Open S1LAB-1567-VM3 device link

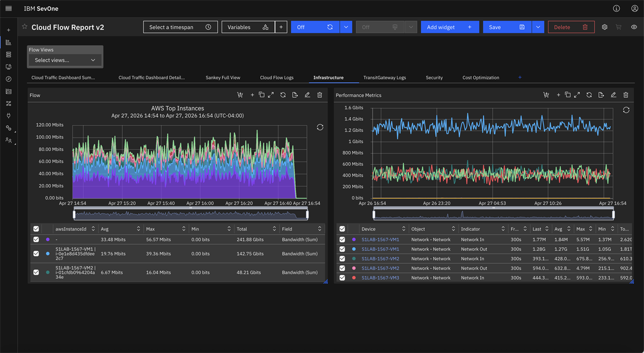380,278
